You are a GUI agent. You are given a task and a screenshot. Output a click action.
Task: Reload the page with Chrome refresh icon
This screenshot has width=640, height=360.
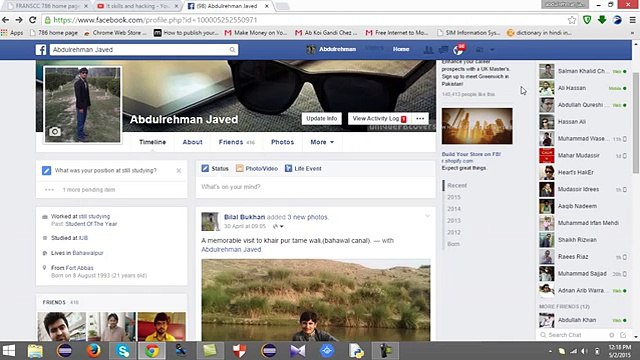point(33,20)
